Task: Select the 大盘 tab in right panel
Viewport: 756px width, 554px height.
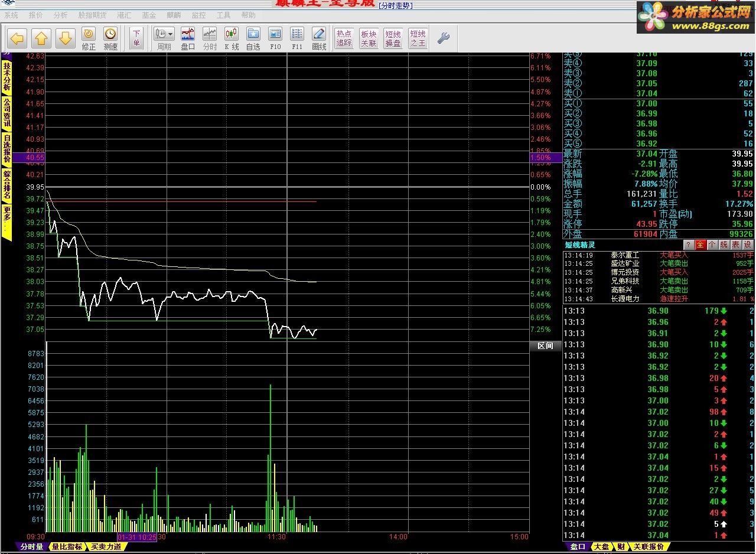Action: click(601, 547)
